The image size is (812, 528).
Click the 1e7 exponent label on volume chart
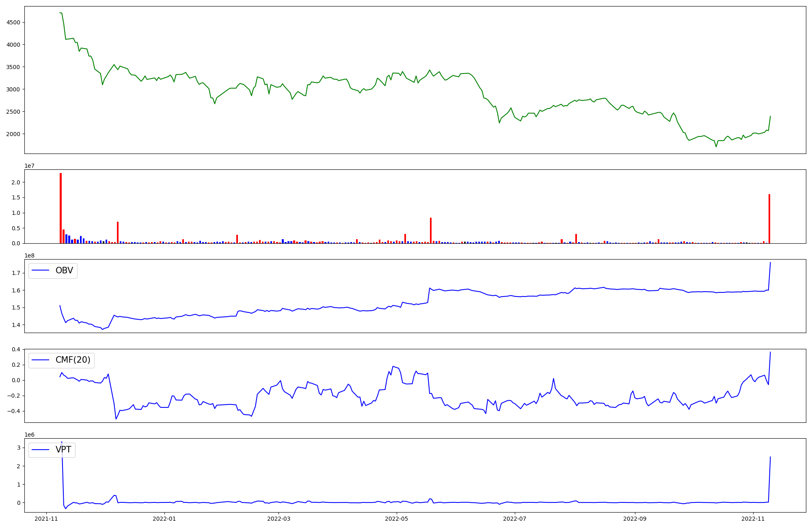click(x=30, y=166)
